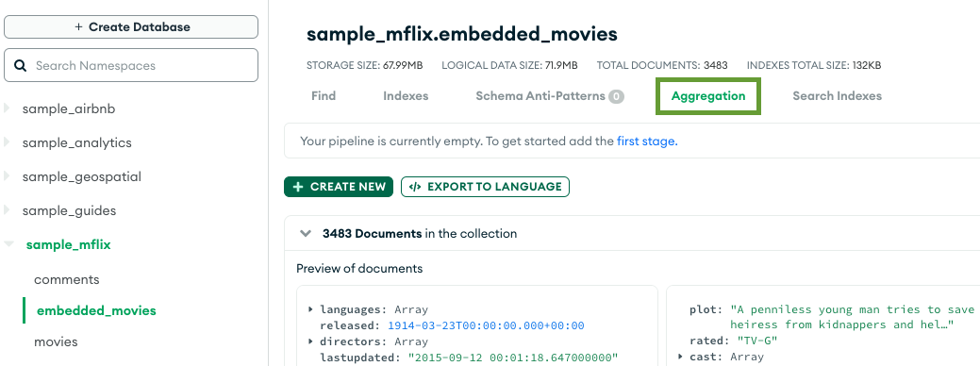Click the released date value 1914-03-23
The height and width of the screenshot is (366, 980).
(x=486, y=325)
